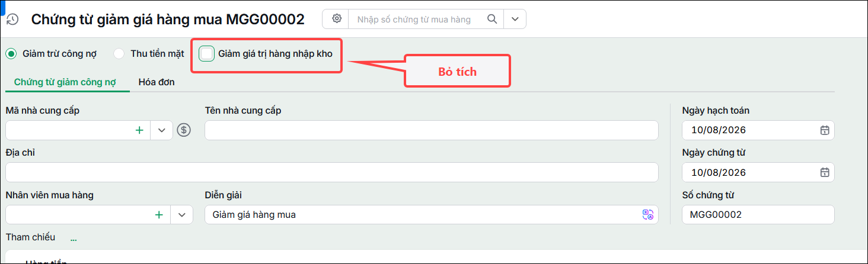Screen dimensions: 868x264
Task: Switch to Chứng từ giảm công nợ tab
Action: pyautogui.click(x=65, y=82)
